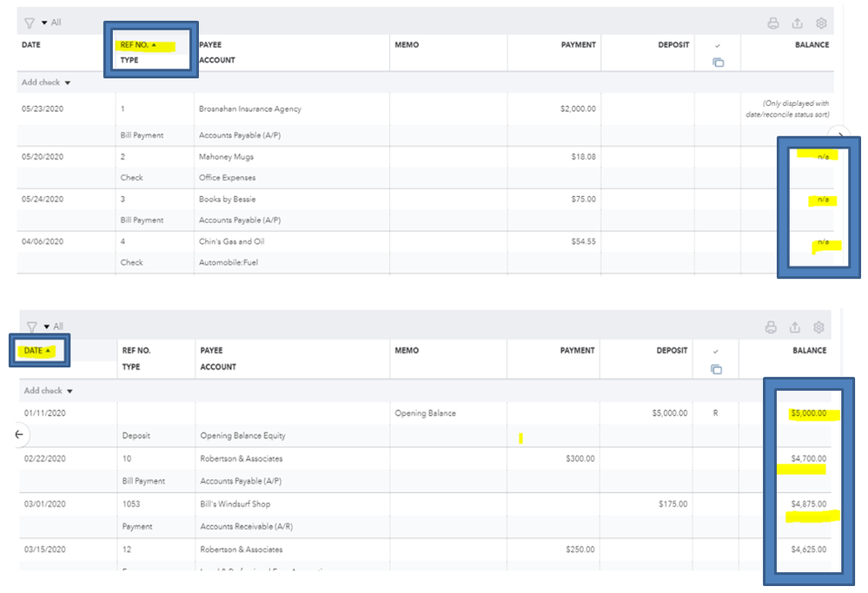868x593 pixels.
Task: Select the Mahoney Mugs payee
Action: click(227, 157)
